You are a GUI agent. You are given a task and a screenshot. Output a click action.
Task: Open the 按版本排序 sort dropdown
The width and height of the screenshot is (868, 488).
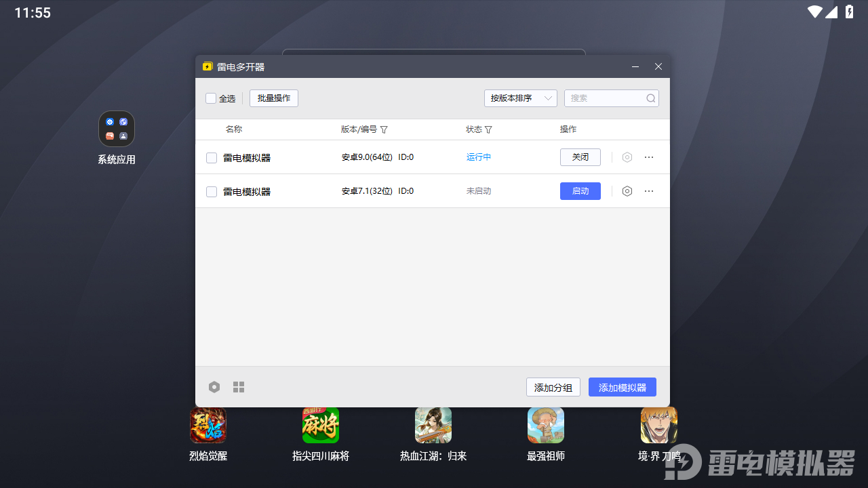coord(521,98)
